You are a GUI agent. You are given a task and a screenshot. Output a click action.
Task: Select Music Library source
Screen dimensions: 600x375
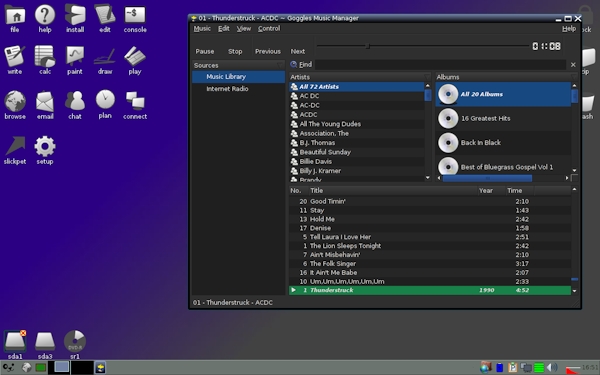[x=238, y=77]
